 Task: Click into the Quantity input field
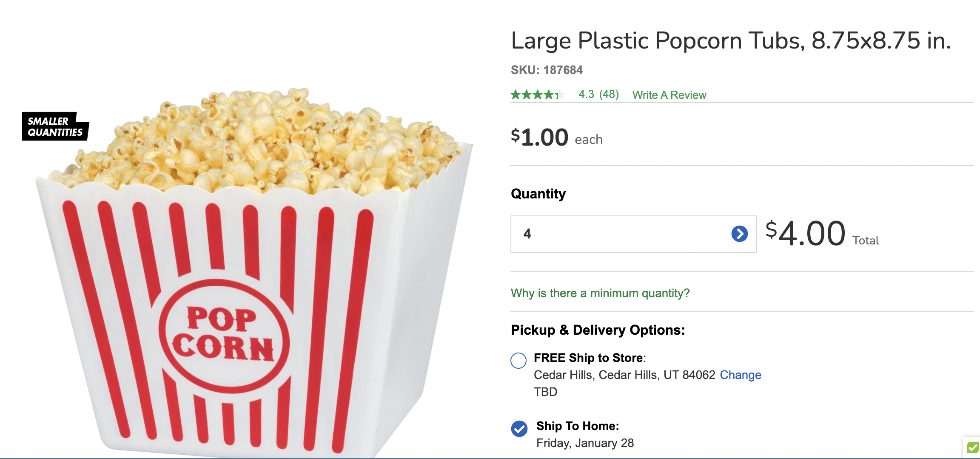(x=633, y=234)
